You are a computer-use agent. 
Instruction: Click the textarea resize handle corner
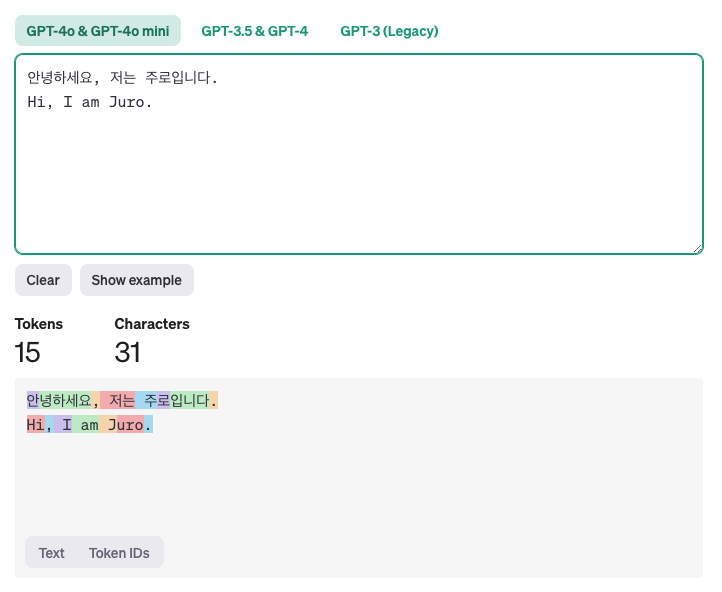click(x=697, y=249)
